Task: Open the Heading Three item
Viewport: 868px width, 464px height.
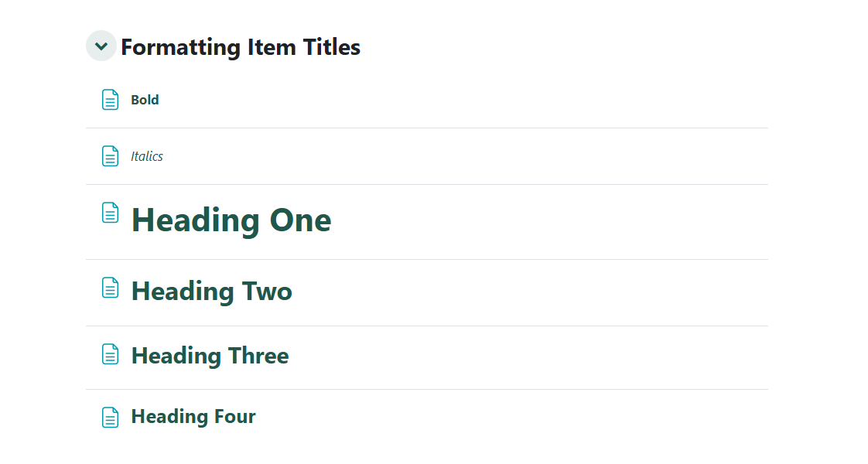Action: tap(210, 356)
